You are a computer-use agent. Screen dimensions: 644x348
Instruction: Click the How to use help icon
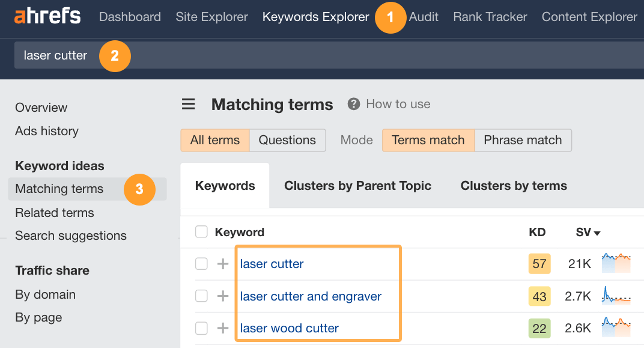point(353,103)
